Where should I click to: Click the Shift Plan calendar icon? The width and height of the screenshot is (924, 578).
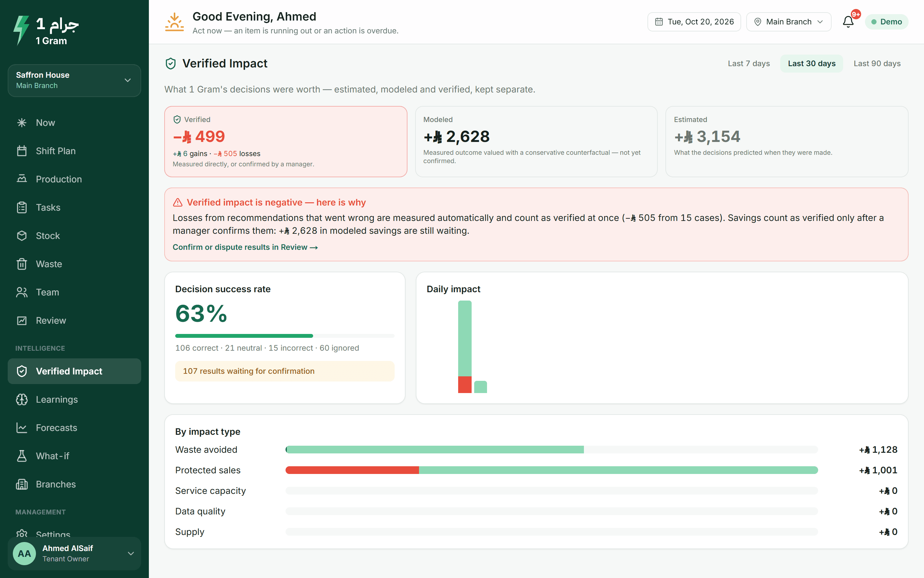point(22,151)
